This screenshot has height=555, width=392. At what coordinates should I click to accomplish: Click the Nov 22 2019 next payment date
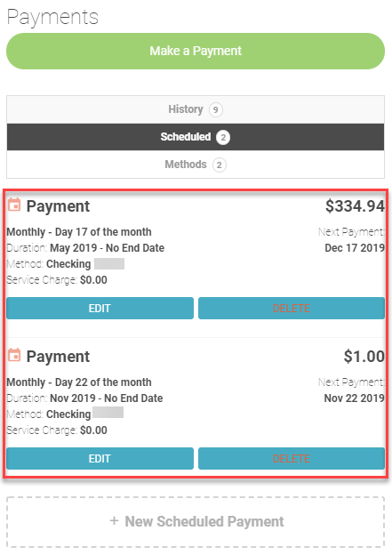click(x=354, y=398)
